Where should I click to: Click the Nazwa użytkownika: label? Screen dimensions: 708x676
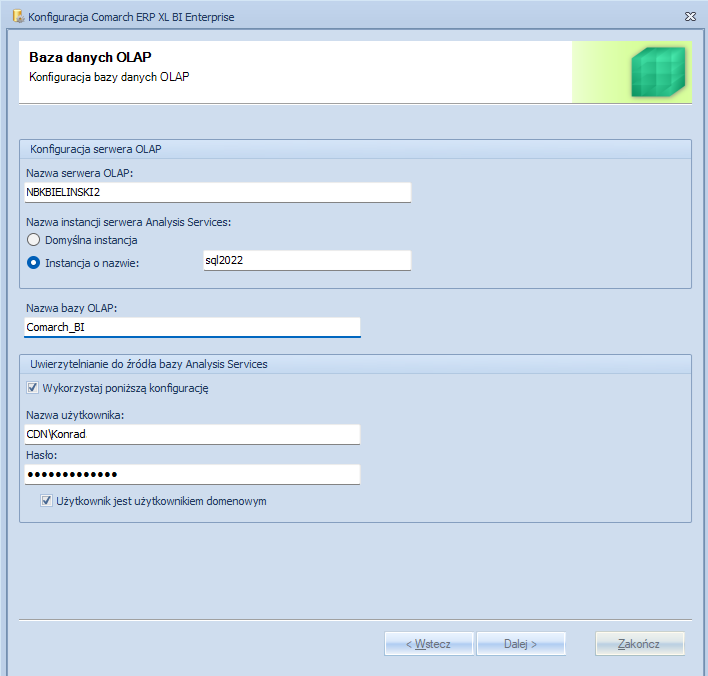pyautogui.click(x=75, y=415)
